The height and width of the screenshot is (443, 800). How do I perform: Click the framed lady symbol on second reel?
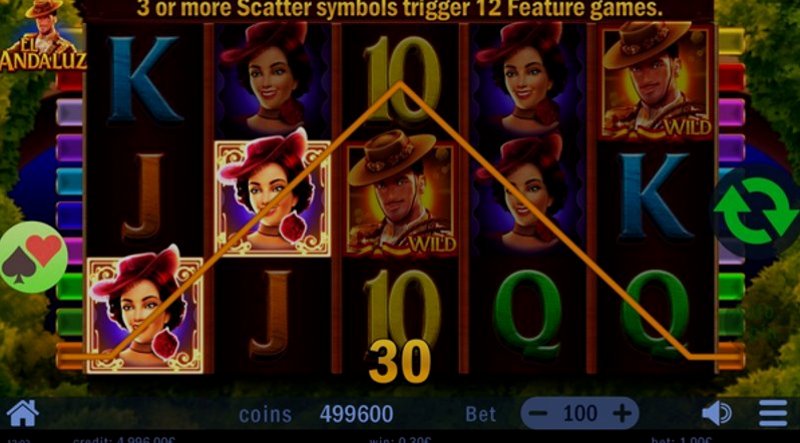click(272, 198)
